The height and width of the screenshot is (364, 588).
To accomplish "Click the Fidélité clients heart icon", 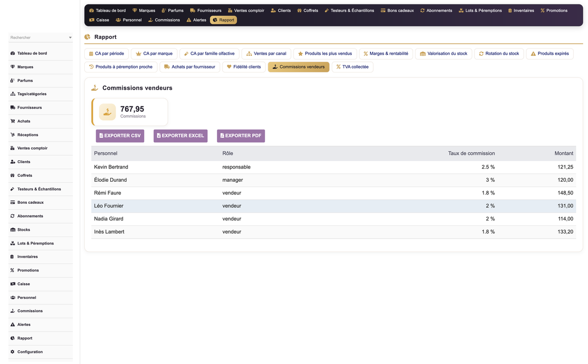I will (x=229, y=67).
